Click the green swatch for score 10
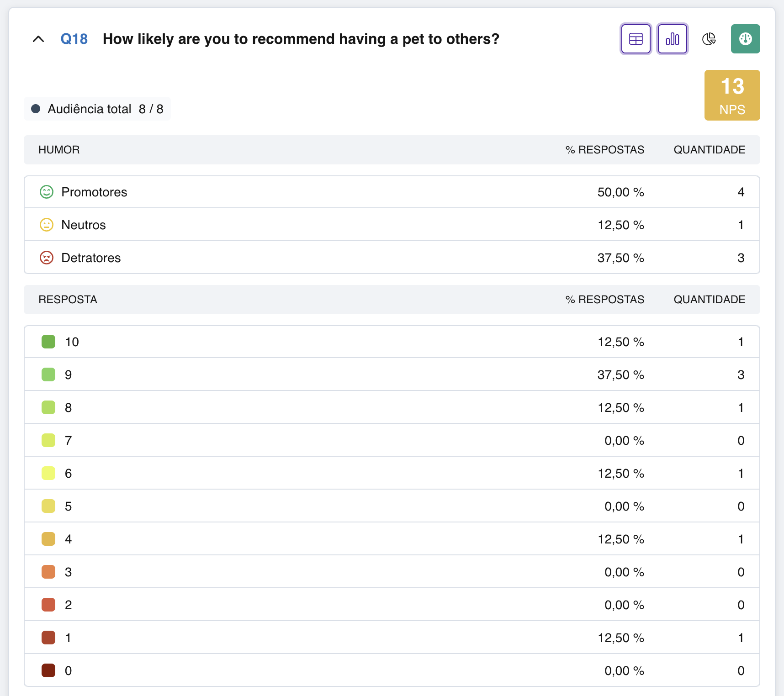 [x=48, y=342]
